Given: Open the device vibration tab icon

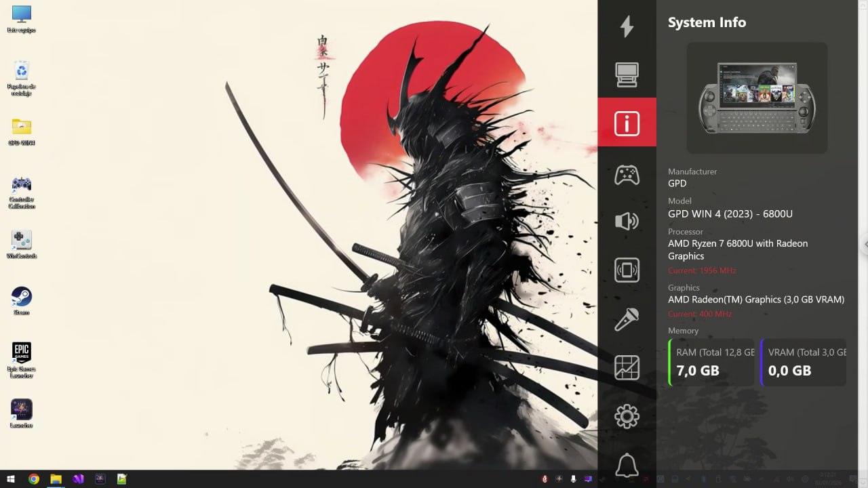Looking at the screenshot, I should pyautogui.click(x=627, y=270).
